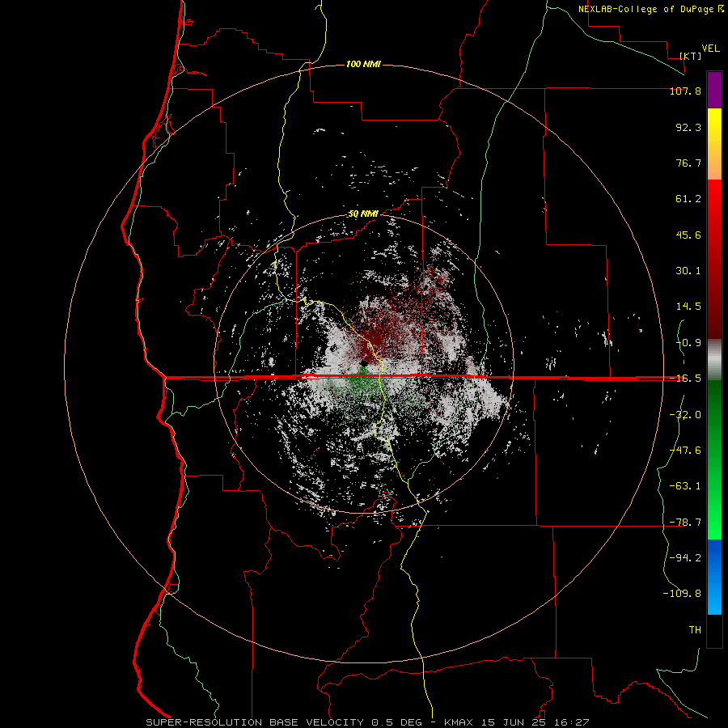
Task: Select the 76.7 scale value
Action: pos(688,163)
